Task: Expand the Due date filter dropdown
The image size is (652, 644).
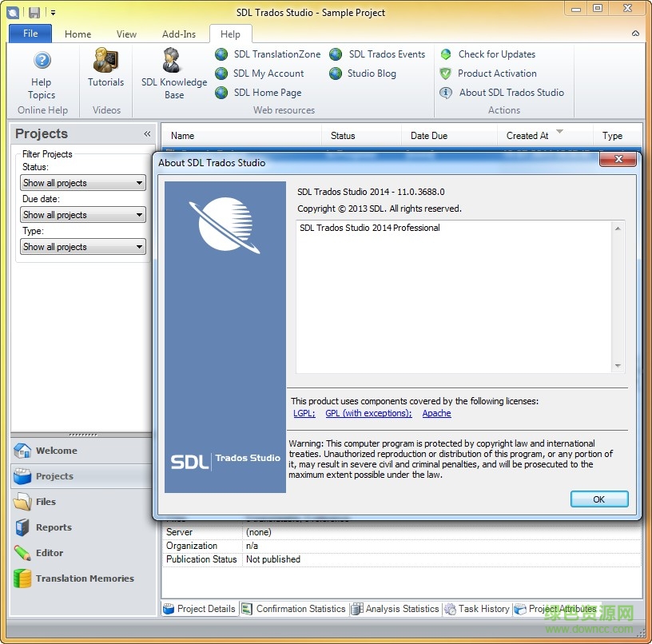Action: [141, 215]
